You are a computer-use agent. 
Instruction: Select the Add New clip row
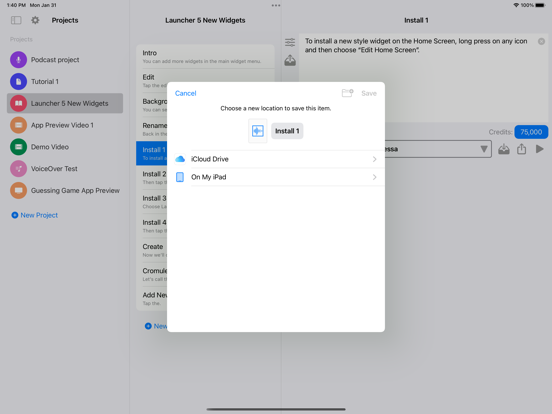(x=152, y=299)
